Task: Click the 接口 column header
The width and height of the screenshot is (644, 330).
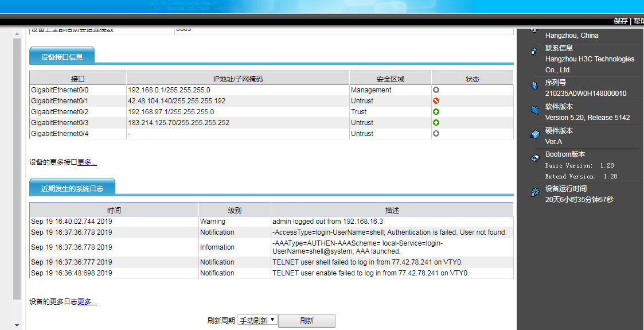Action: click(x=78, y=79)
